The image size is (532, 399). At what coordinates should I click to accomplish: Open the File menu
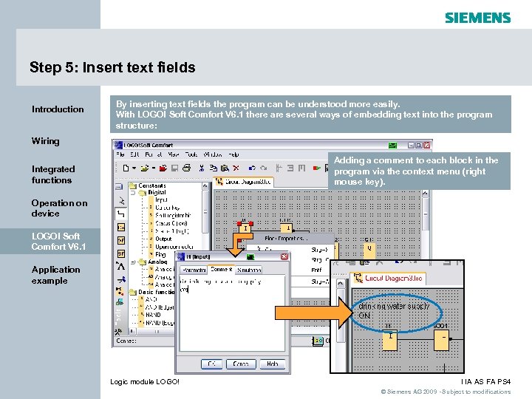[x=120, y=154]
